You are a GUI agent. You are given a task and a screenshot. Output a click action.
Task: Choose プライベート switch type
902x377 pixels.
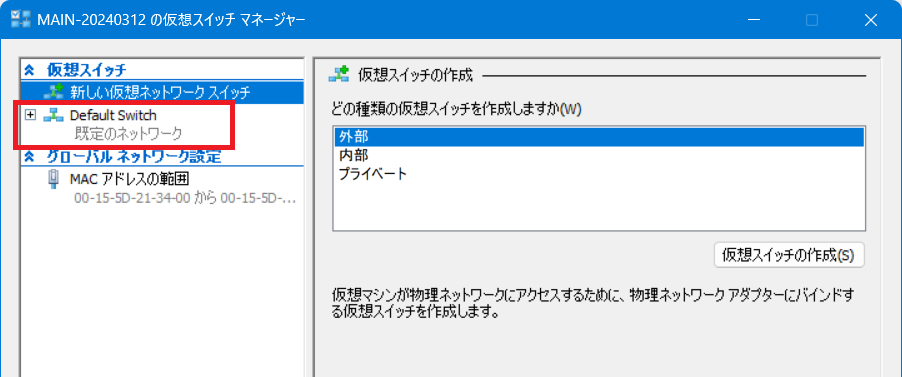[x=598, y=174]
